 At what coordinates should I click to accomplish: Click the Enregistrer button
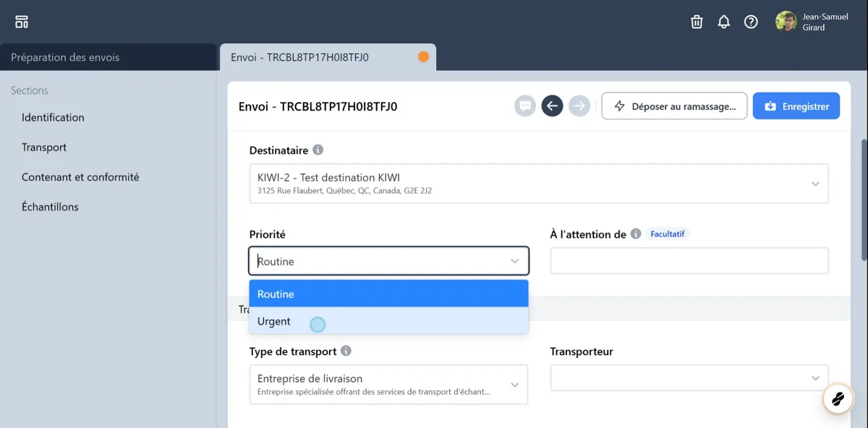pos(796,106)
